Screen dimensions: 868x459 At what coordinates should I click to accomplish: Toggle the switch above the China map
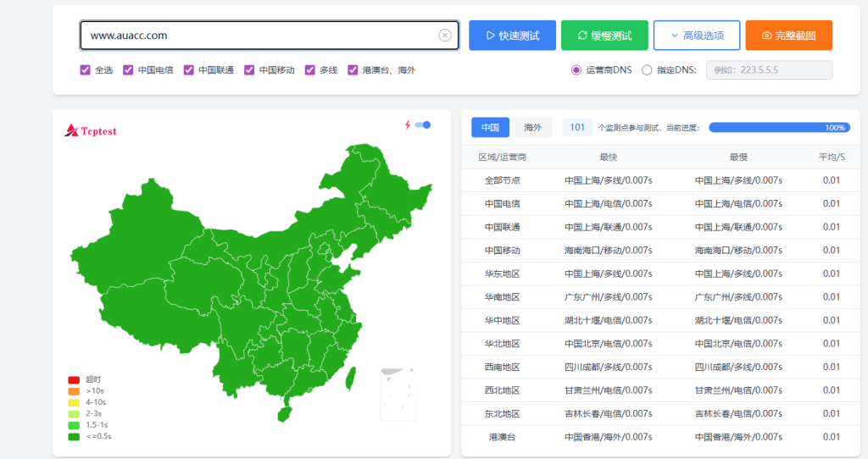423,125
